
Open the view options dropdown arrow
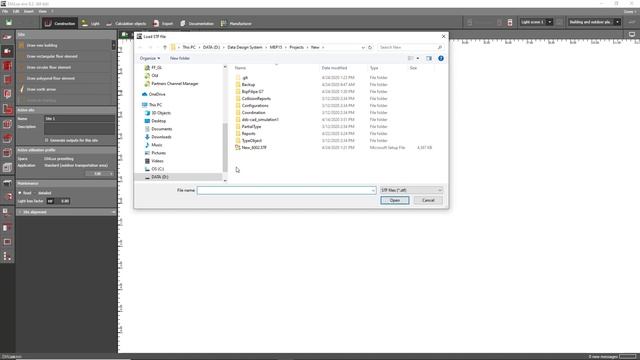418,58
